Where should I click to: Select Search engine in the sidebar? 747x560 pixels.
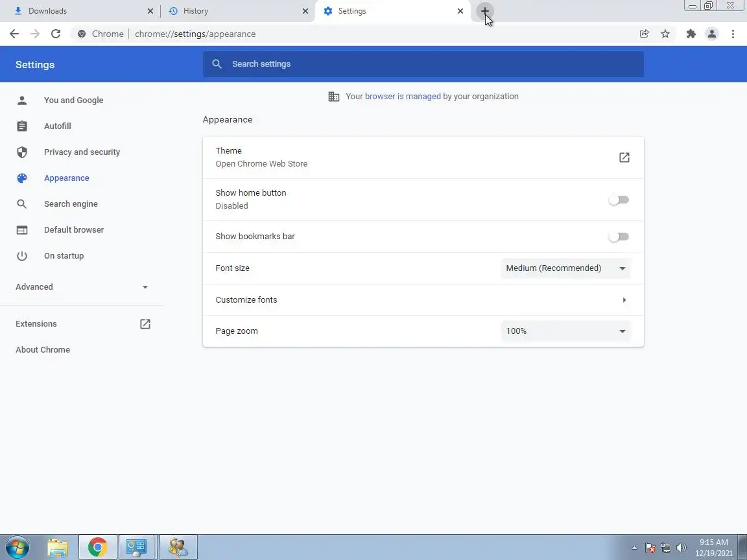point(71,204)
